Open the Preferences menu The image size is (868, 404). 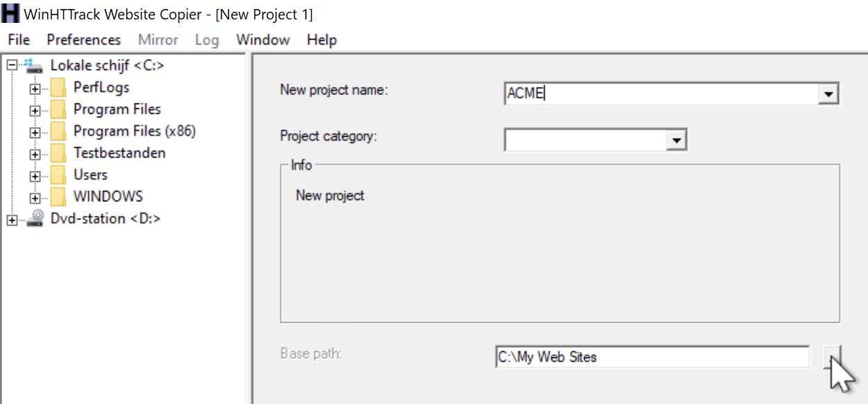point(83,40)
